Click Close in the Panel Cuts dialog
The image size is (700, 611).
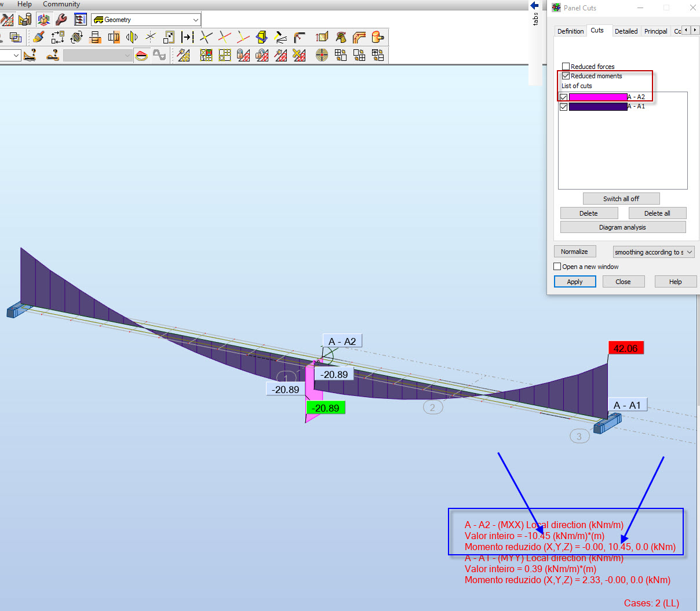pyautogui.click(x=624, y=282)
